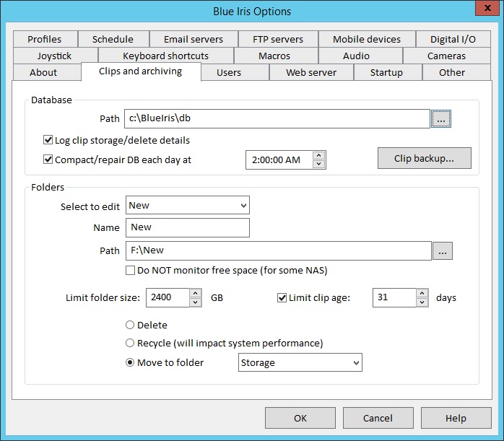The height and width of the screenshot is (441, 504).
Task: Increase the clip age days
Action: click(x=422, y=293)
